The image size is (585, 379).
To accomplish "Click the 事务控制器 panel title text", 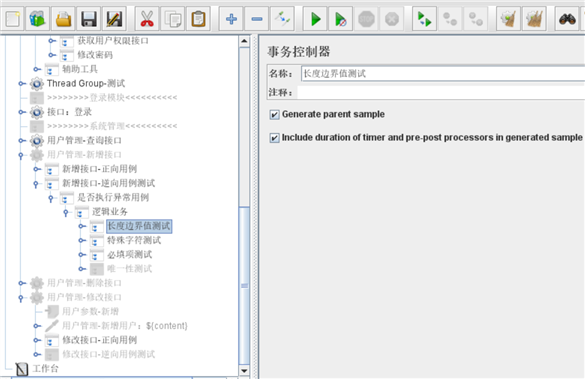I will coord(298,51).
